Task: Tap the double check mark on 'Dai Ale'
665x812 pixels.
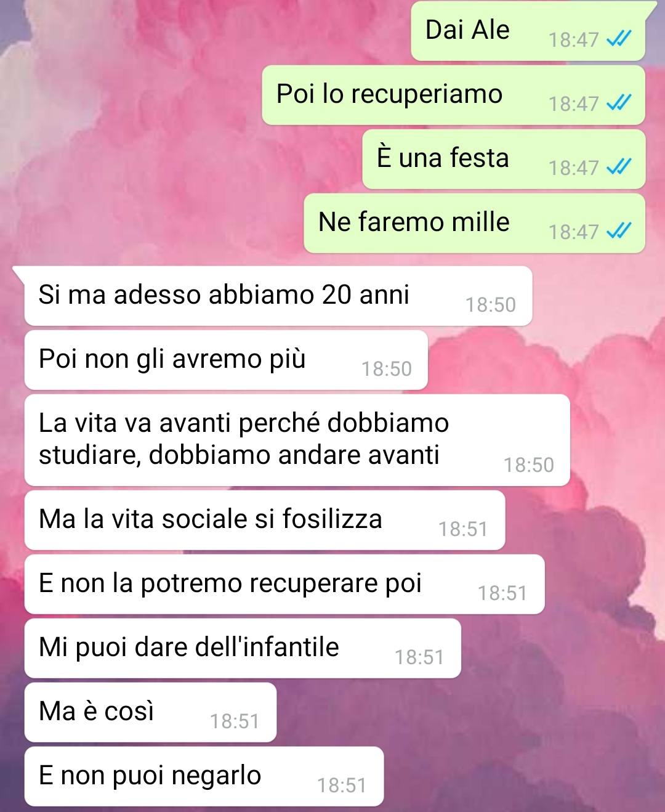Action: pos(619,39)
